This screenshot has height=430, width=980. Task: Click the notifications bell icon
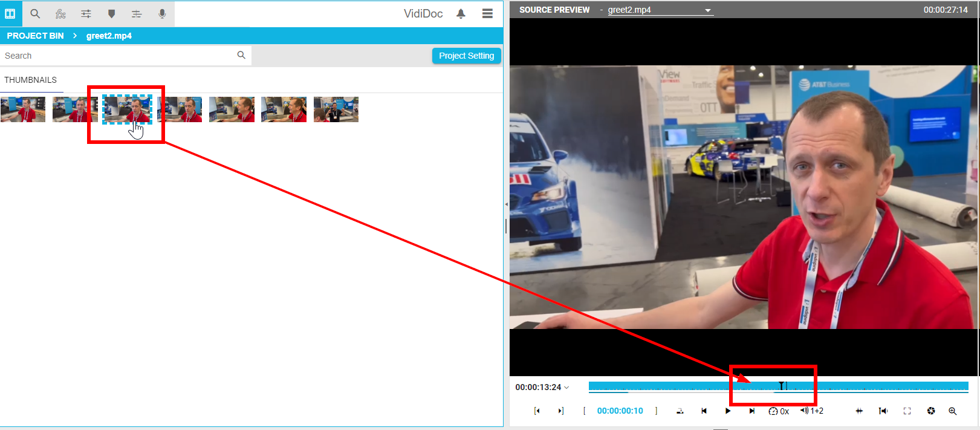click(x=461, y=13)
